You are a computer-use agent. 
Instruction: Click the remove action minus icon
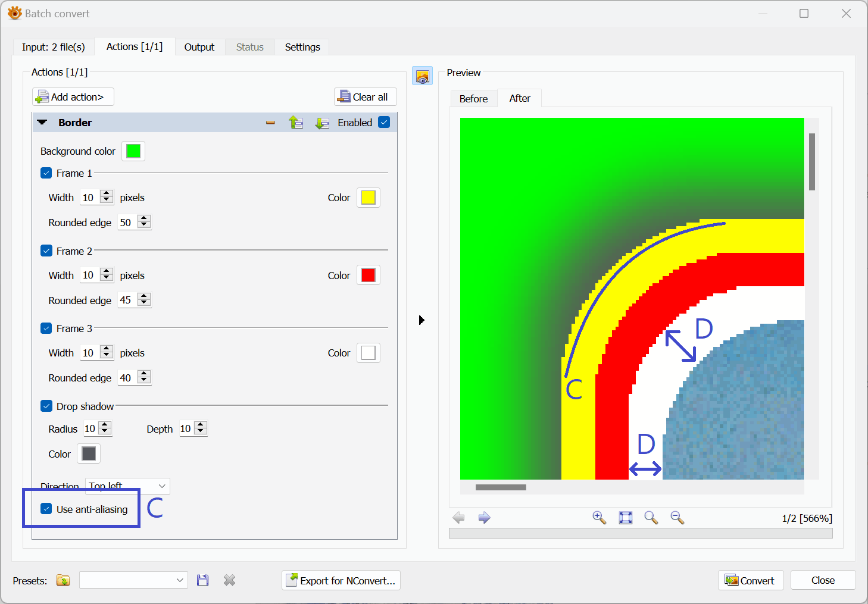(x=270, y=123)
